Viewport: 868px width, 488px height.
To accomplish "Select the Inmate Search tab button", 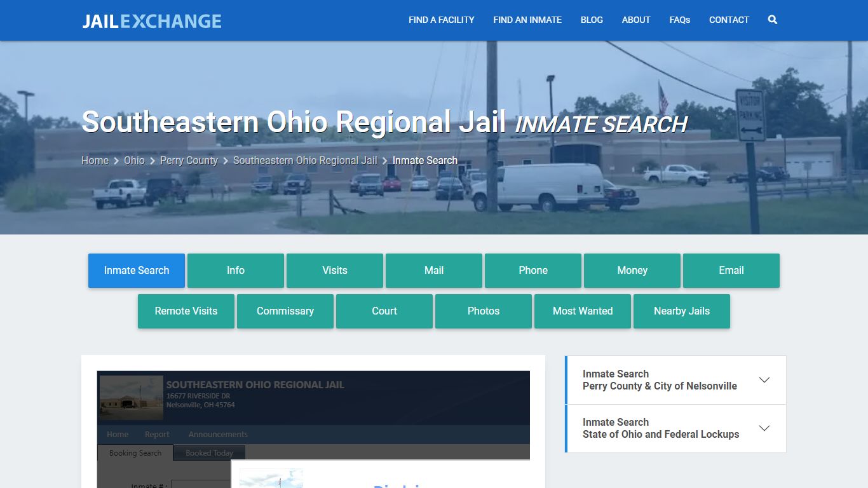I will click(137, 271).
